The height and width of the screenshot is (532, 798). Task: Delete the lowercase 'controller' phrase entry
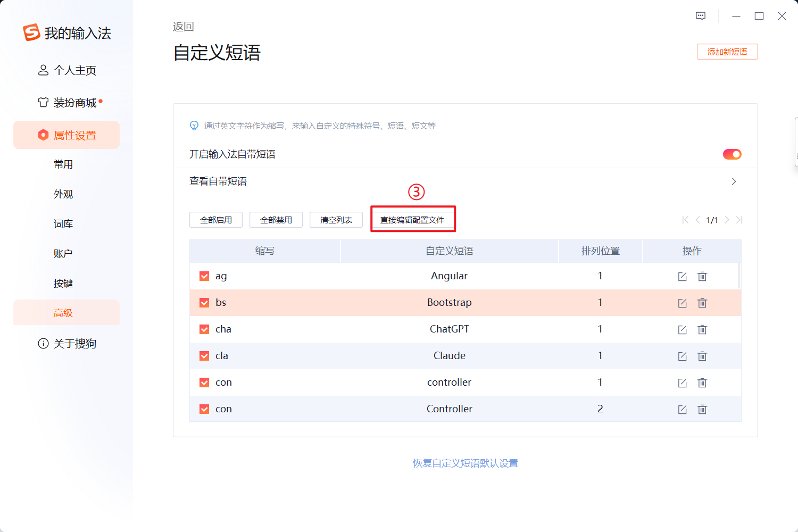pos(702,383)
